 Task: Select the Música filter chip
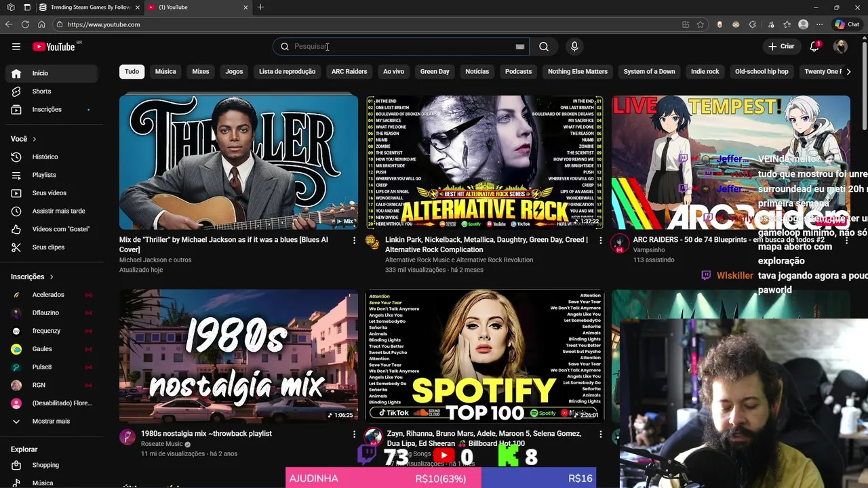165,72
